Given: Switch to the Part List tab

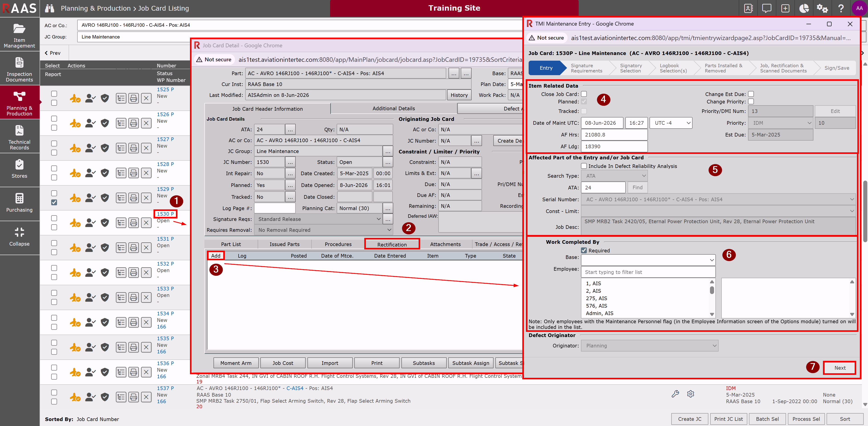Looking at the screenshot, I should tap(231, 244).
